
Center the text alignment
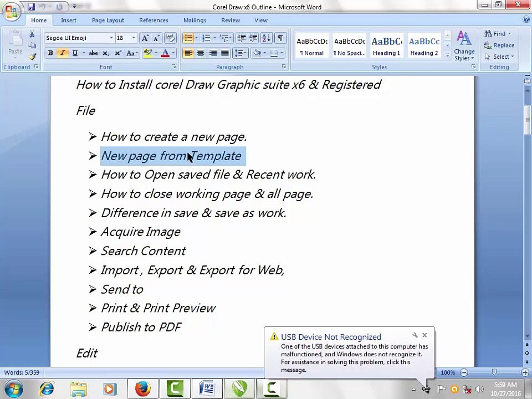[x=201, y=53]
